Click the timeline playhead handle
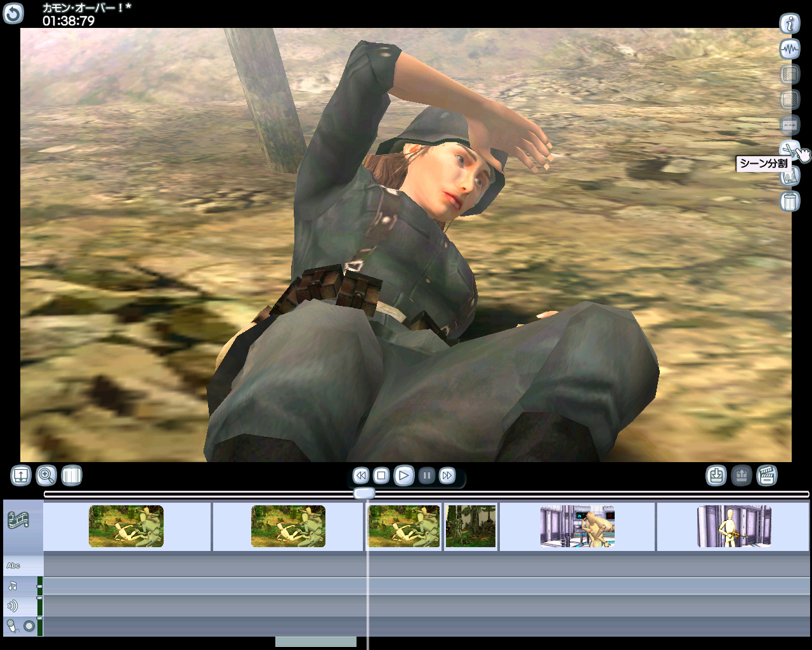812x650 pixels. 364,493
